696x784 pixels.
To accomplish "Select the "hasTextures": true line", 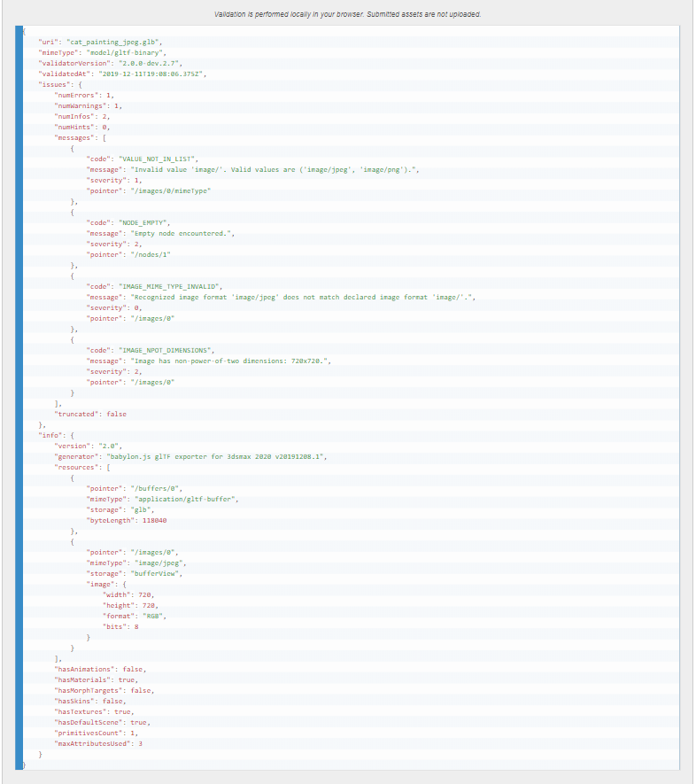I will tap(94, 711).
